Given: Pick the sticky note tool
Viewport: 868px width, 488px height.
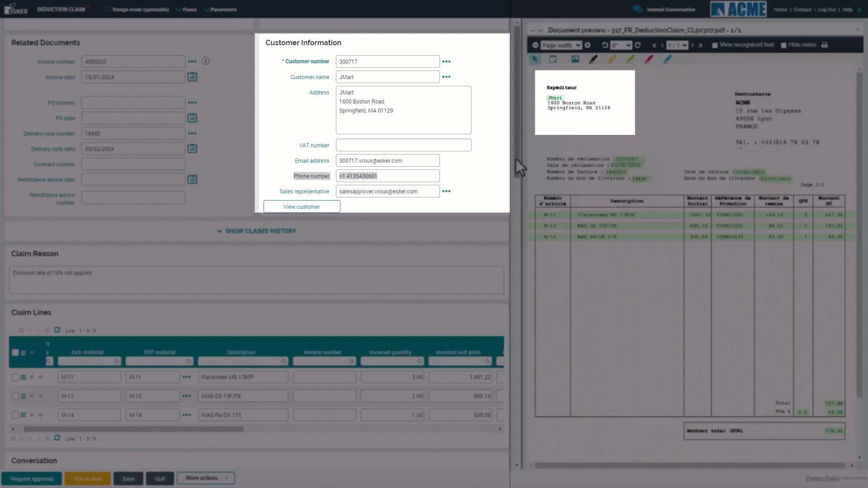Looking at the screenshot, I should [x=553, y=59].
